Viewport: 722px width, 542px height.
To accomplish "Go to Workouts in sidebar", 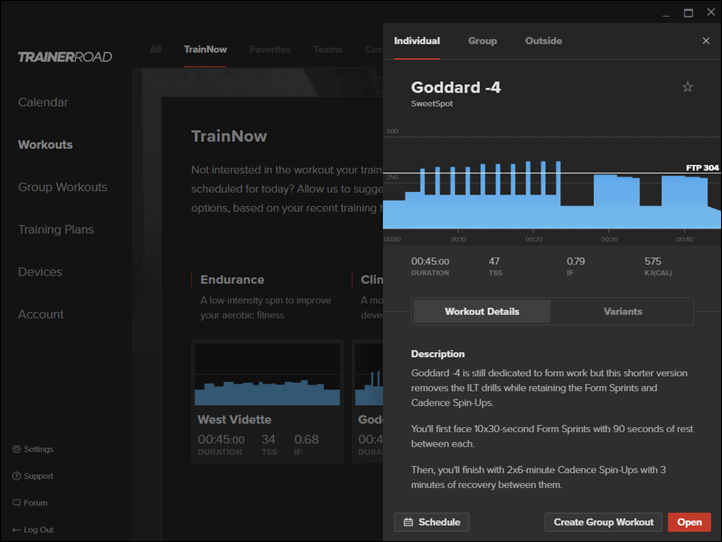I will pos(45,145).
